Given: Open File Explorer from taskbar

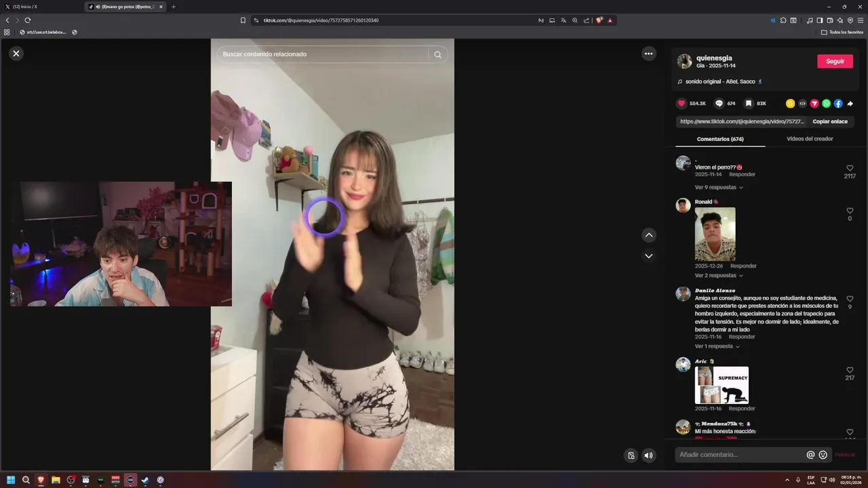Looking at the screenshot, I should pos(56,480).
